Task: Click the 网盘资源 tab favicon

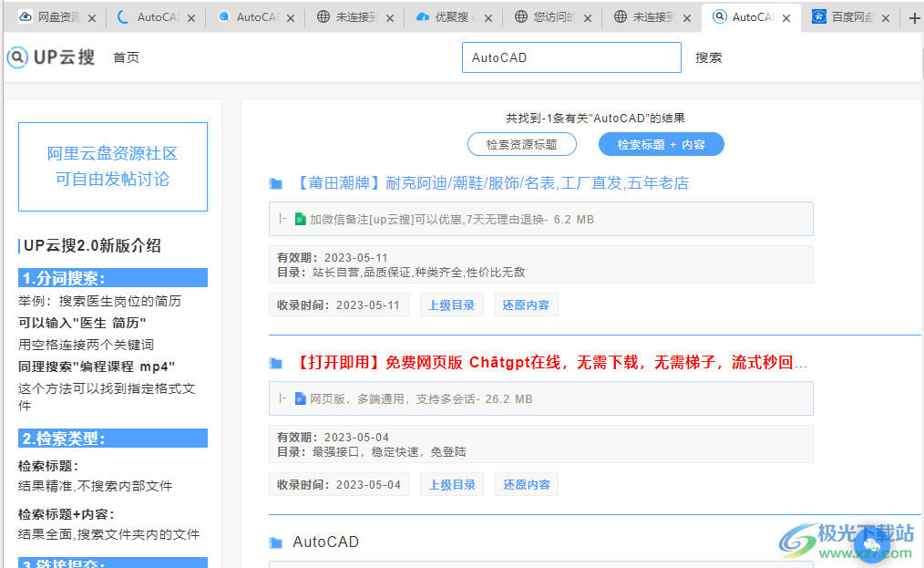Action: click(26, 17)
